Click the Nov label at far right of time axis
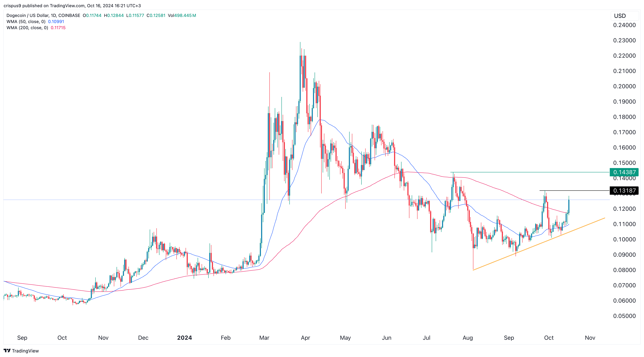Viewport: 644px width, 357px height. pos(590,338)
